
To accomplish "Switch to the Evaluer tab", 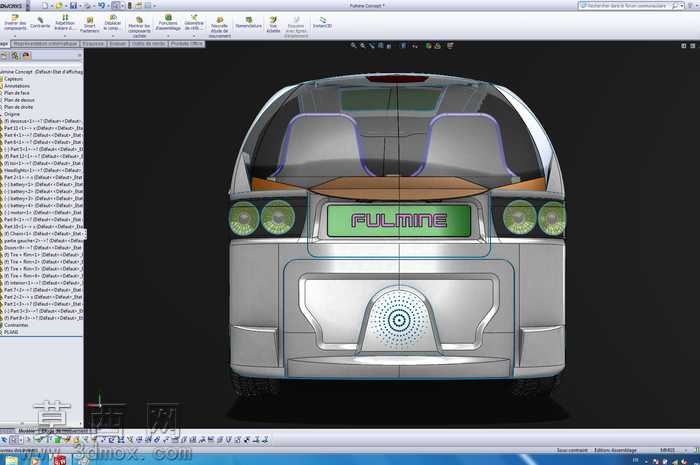I will 118,44.
